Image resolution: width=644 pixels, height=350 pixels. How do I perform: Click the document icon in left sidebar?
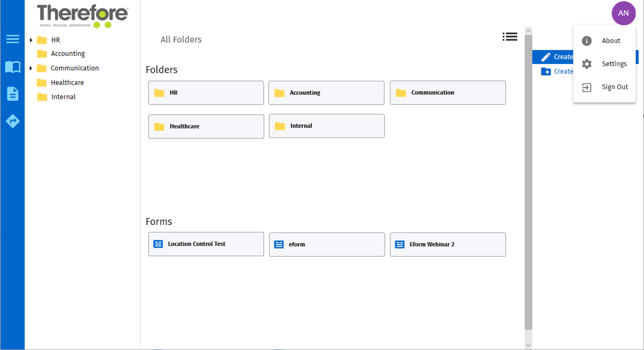pyautogui.click(x=13, y=94)
